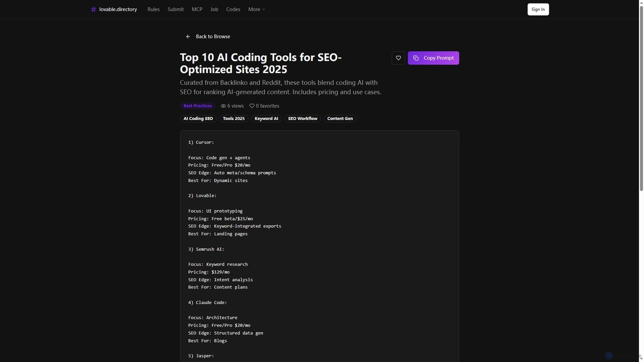Select the Content Gen tag
This screenshot has height=362, width=644.
tap(340, 119)
